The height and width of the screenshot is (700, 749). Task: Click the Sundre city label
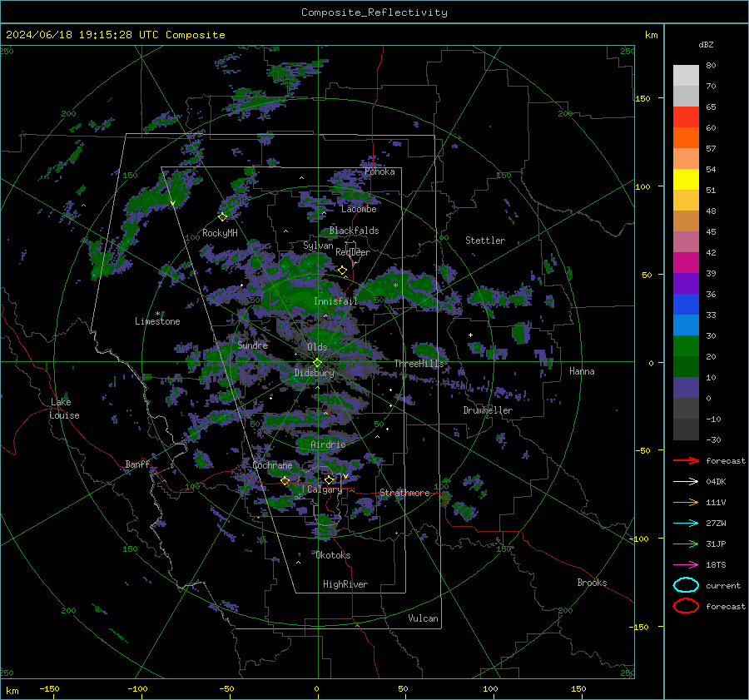coord(252,345)
